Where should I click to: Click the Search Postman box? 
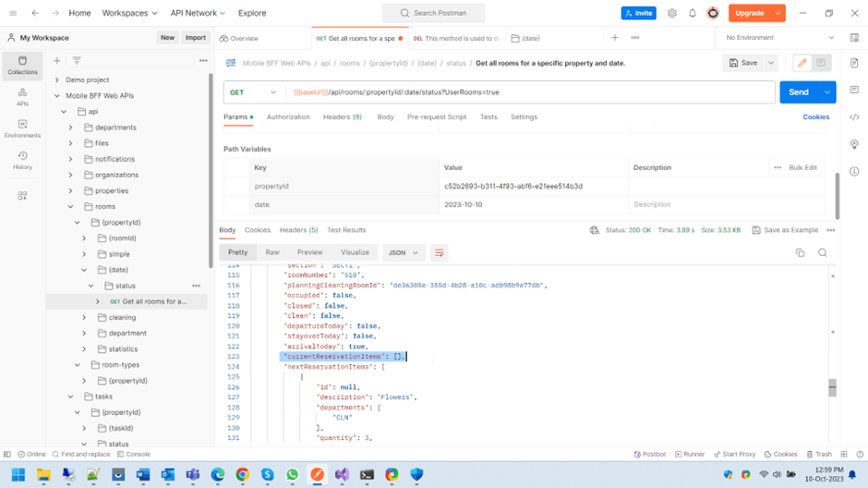[433, 13]
